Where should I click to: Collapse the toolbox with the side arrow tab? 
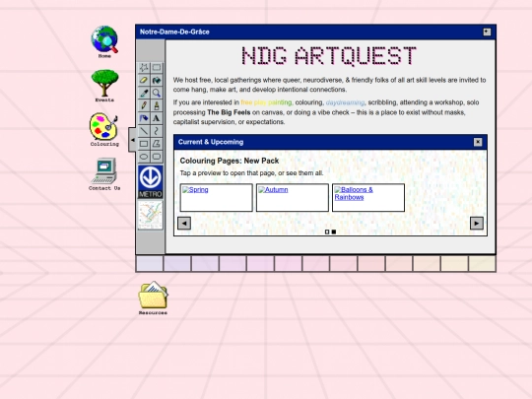pos(132,140)
